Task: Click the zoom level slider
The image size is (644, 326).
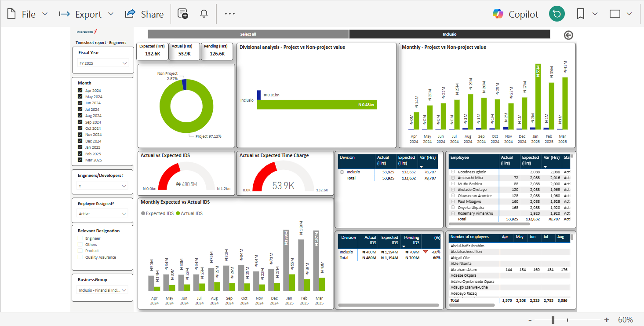Action: 553,320
